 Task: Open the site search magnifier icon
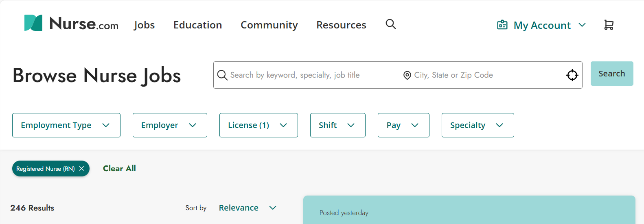click(x=391, y=24)
